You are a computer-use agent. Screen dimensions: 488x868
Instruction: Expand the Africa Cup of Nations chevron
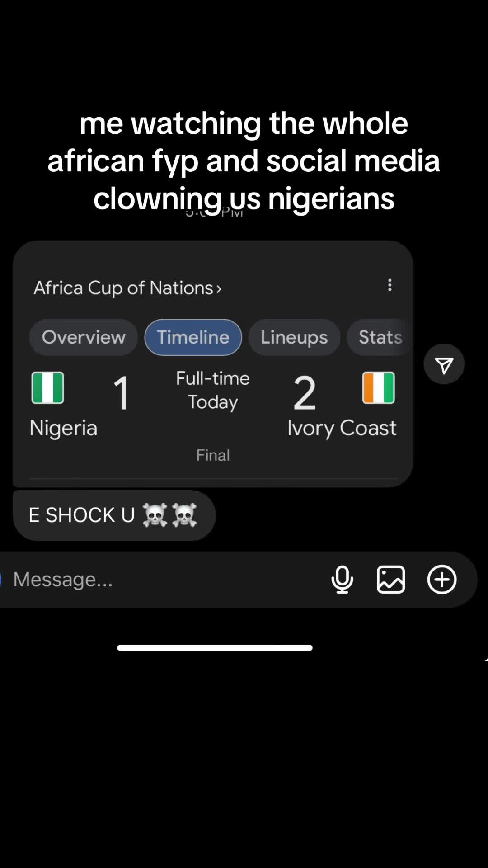point(219,289)
